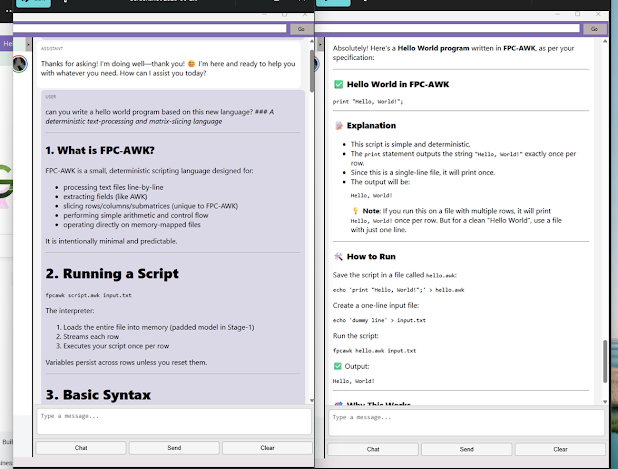Click the code line print "Hello, World!";
This screenshot has width=618, height=469.
click(x=368, y=102)
